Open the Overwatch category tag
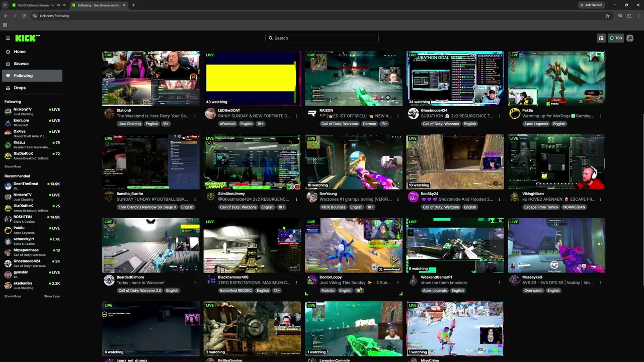Viewport: 644px width, 362px height. click(533, 291)
